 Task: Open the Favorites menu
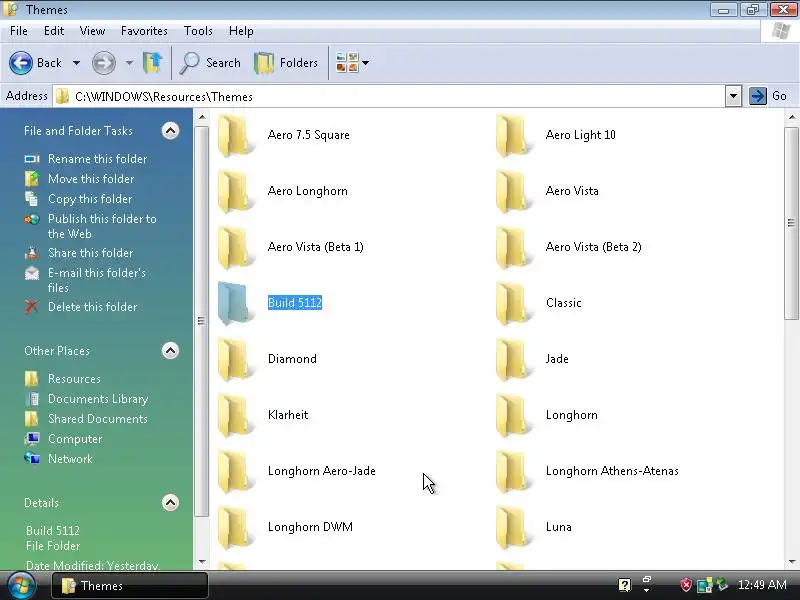click(144, 31)
